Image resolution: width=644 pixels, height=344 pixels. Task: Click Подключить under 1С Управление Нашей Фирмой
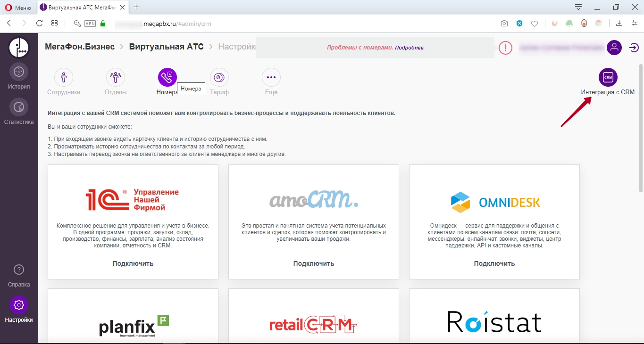coord(133,263)
